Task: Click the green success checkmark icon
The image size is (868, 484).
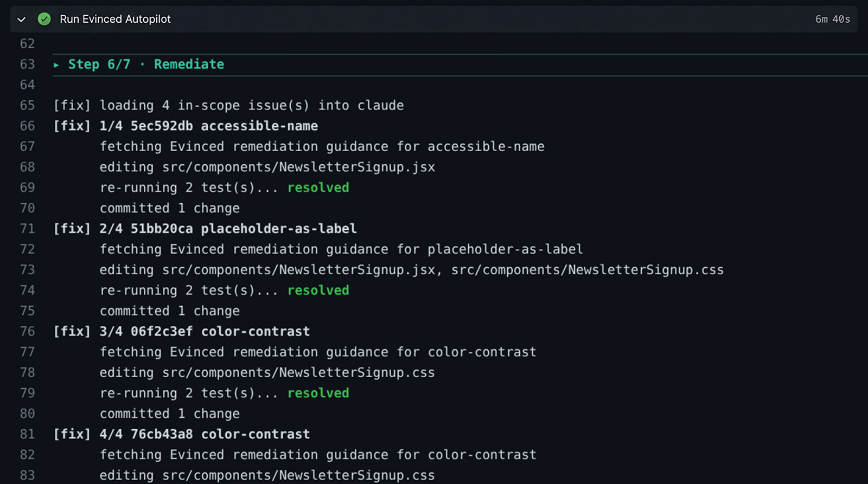Action: pos(44,19)
